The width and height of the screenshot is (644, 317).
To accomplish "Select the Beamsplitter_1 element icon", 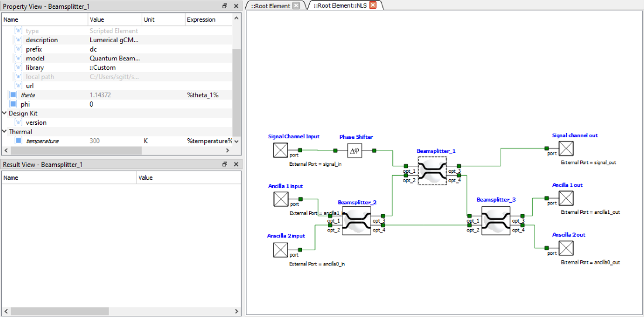I will click(x=432, y=170).
